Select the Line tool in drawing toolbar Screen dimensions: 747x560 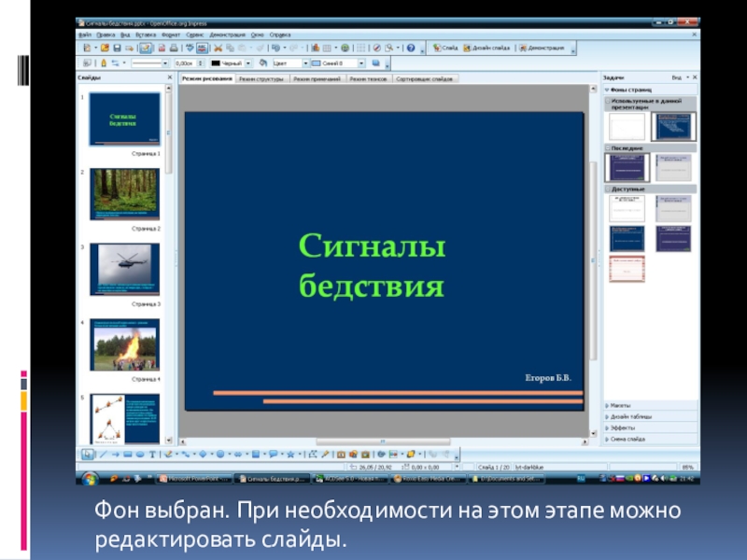pyautogui.click(x=102, y=455)
